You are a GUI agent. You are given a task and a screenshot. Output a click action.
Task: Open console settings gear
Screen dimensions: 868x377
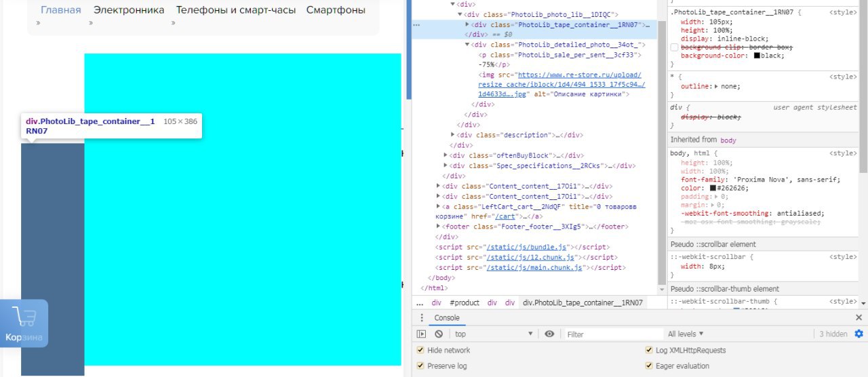[x=859, y=334]
